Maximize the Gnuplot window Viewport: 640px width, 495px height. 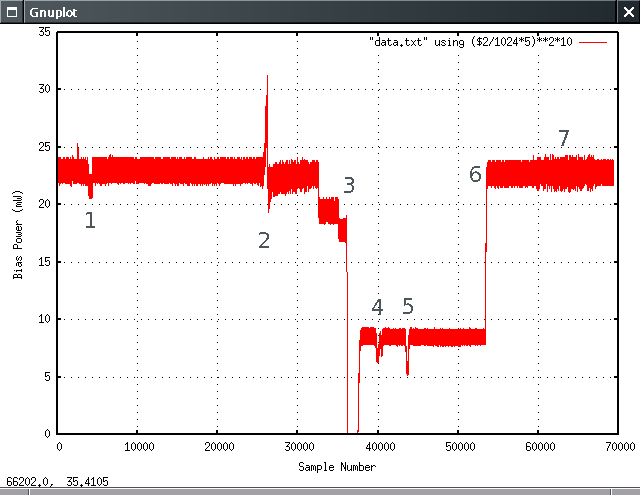coord(607,10)
